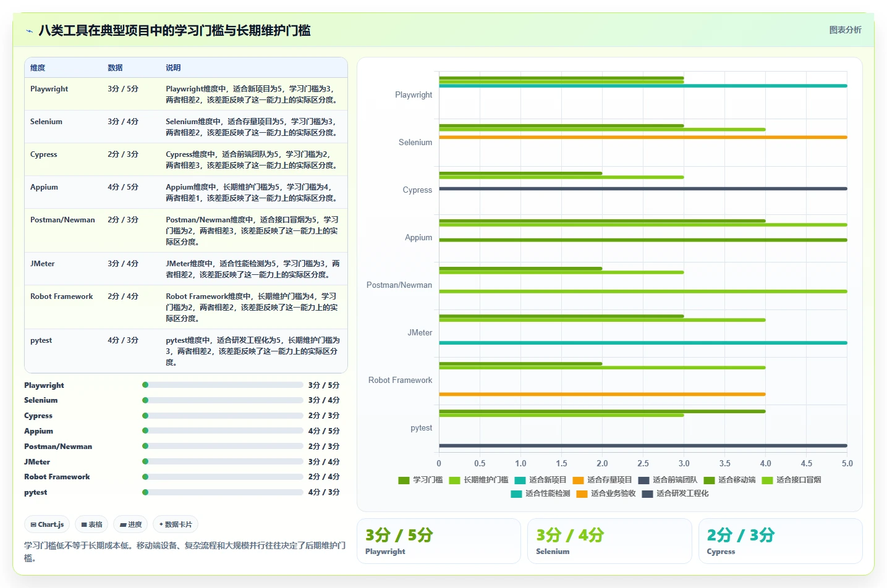The height and width of the screenshot is (588, 887).
Task: Click the page title 八类工具在典型项目中的学习门槛
Action: [x=174, y=31]
